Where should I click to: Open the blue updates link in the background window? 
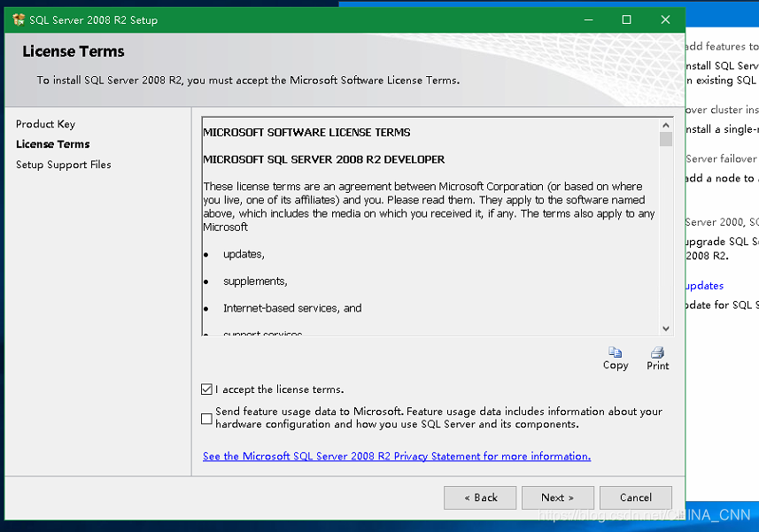705,286
